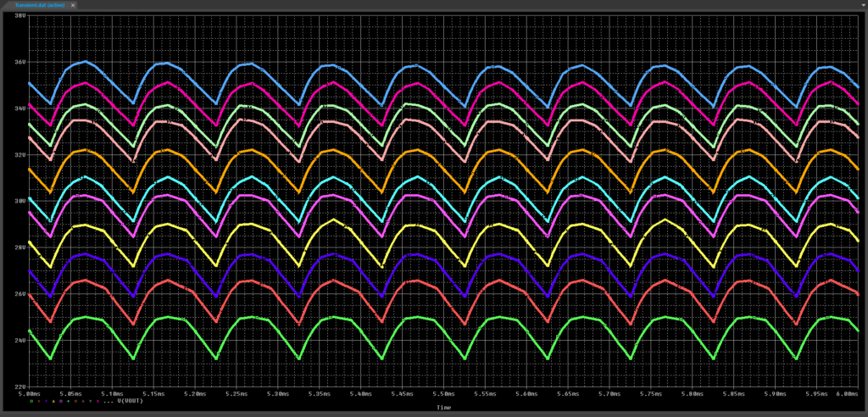Click the 5.05ms x-axis label
This screenshot has width=868, height=417.
tap(71, 394)
